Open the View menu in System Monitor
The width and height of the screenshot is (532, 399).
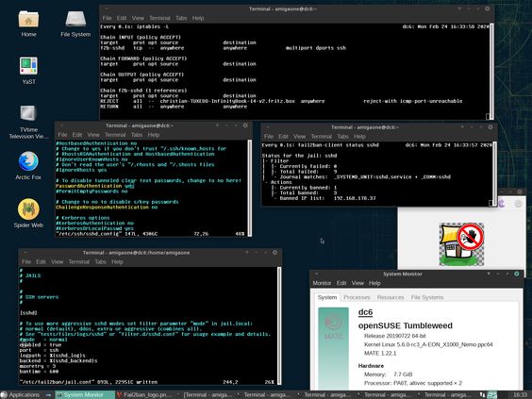tap(357, 283)
